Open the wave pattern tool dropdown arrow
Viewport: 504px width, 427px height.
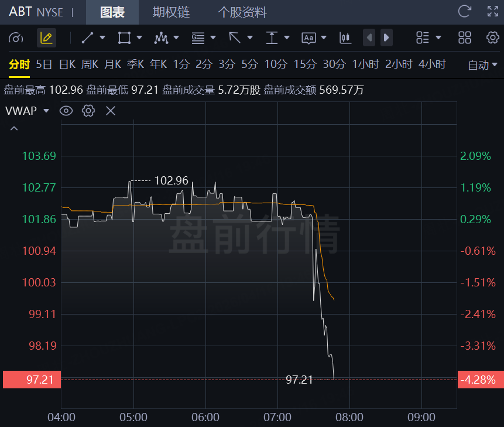click(x=176, y=37)
